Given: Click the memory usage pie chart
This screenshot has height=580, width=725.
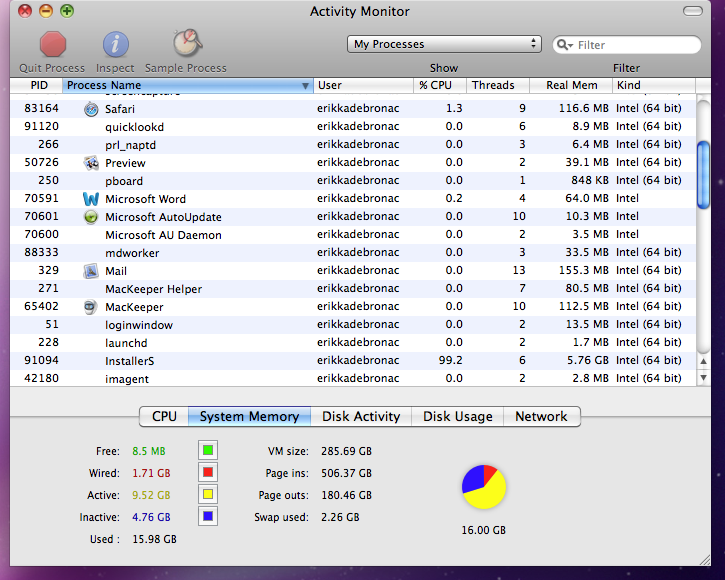Looking at the screenshot, I should 484,487.
